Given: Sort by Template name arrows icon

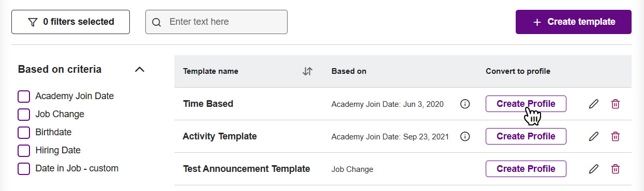Looking at the screenshot, I should (x=307, y=71).
